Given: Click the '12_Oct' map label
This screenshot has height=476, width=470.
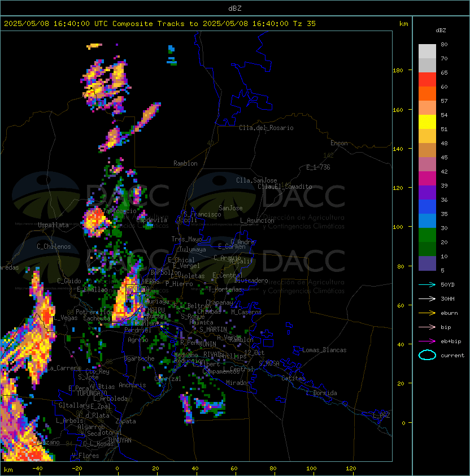Looking at the screenshot, I should (x=254, y=353).
